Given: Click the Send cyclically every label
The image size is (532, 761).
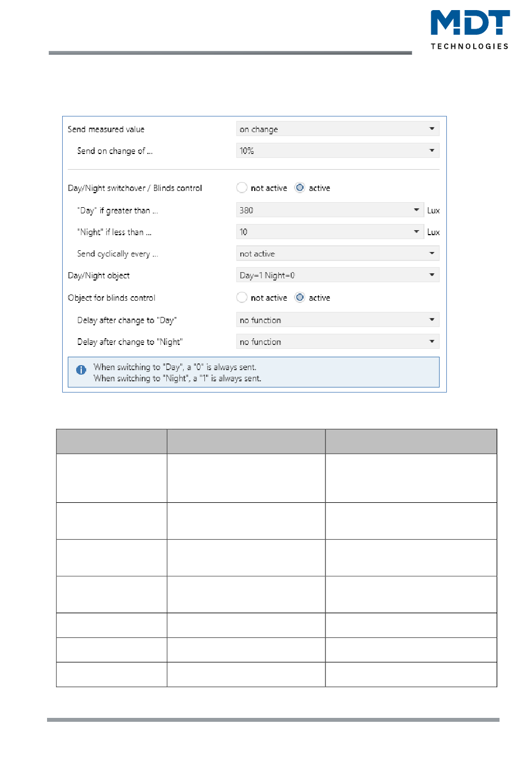Looking at the screenshot, I should point(118,254).
